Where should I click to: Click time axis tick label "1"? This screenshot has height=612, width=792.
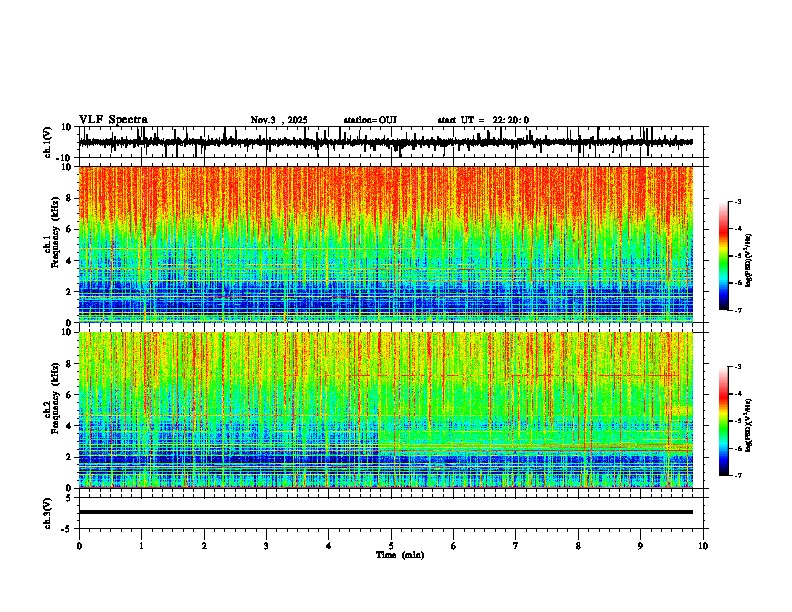141,546
